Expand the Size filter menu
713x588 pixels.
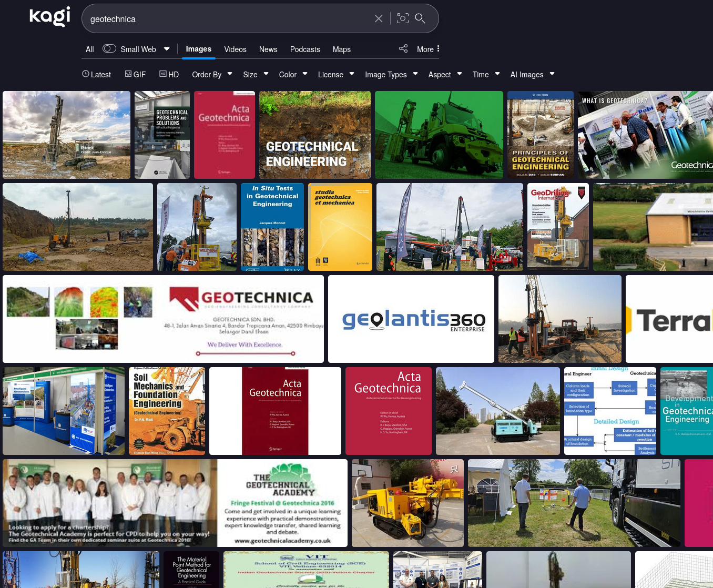tap(255, 74)
